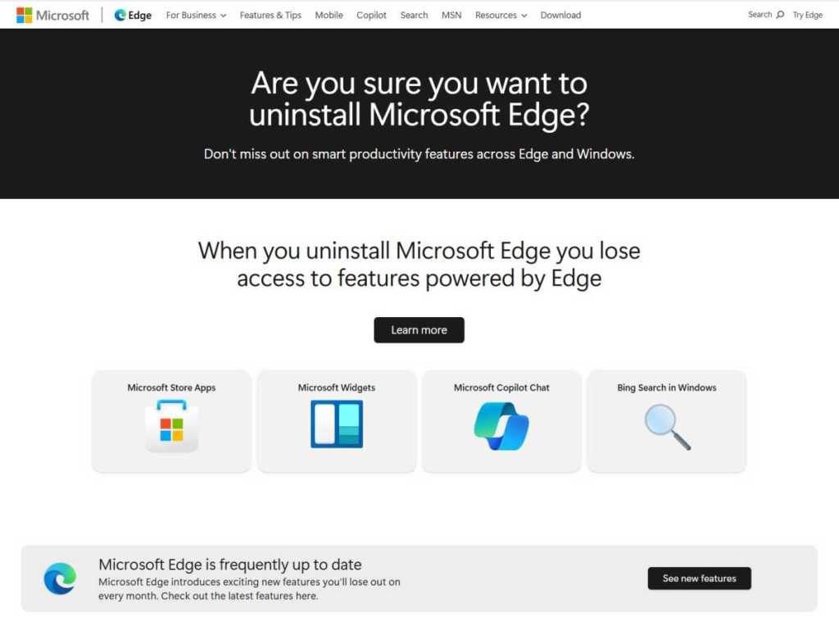The height and width of the screenshot is (644, 839).
Task: Click the Bing Search in Windows card
Action: [x=666, y=420]
